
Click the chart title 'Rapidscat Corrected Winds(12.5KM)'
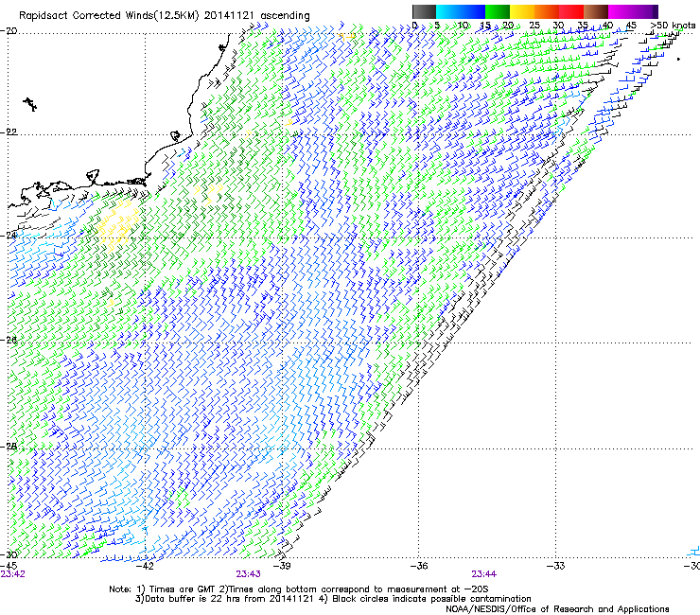[x=110, y=16]
